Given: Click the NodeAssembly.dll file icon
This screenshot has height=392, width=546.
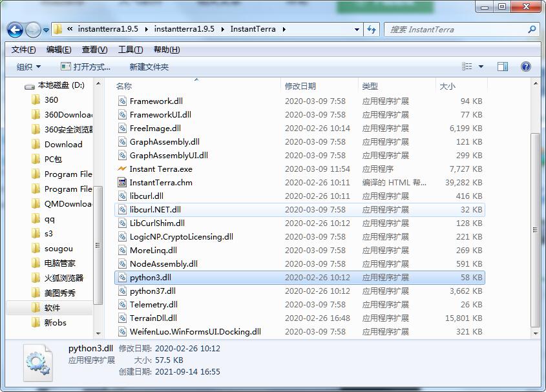Looking at the screenshot, I should [122, 264].
